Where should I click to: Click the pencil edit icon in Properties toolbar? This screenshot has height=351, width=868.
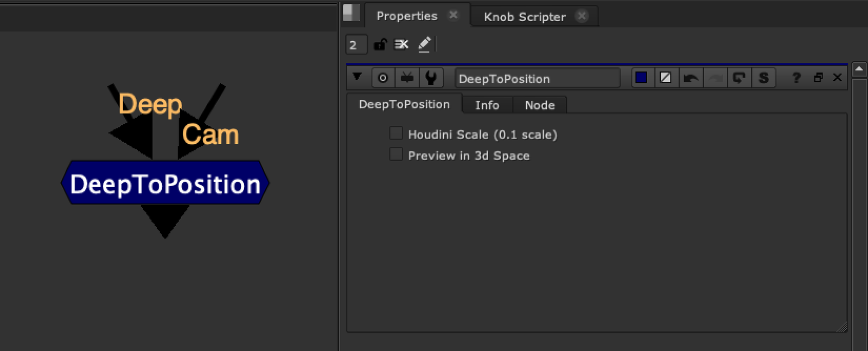point(424,44)
